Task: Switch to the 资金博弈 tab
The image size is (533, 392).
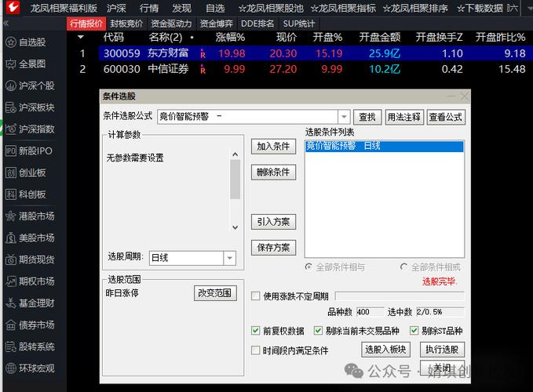Action: click(216, 24)
